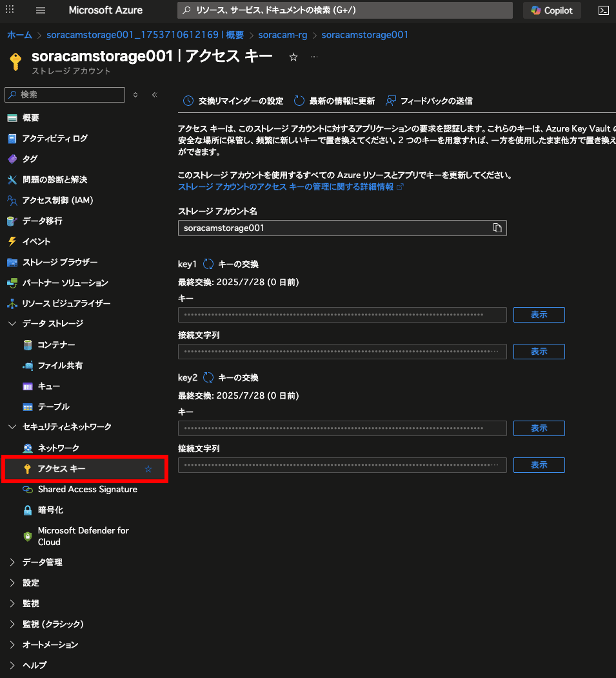Open アクティビティ ログ
The image size is (616, 678).
(55, 138)
